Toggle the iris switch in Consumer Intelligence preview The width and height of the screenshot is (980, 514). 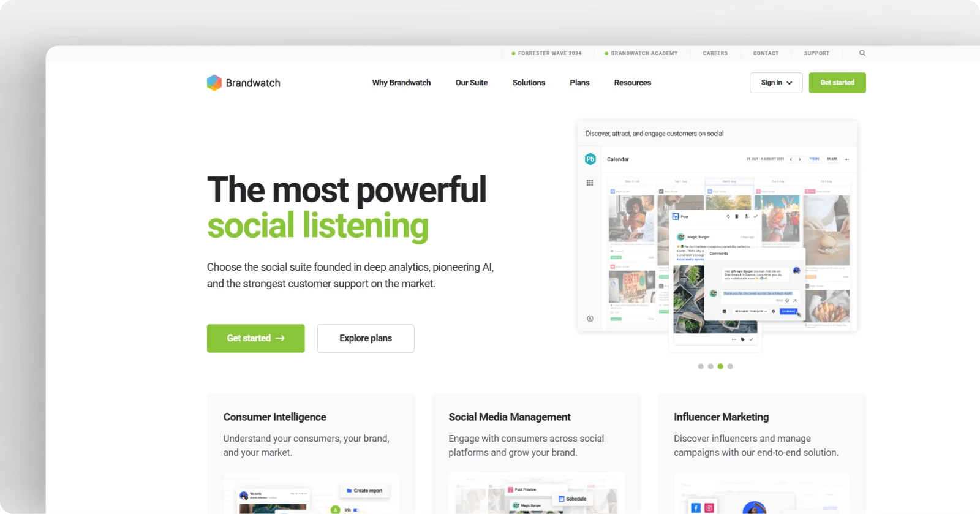[x=356, y=510]
